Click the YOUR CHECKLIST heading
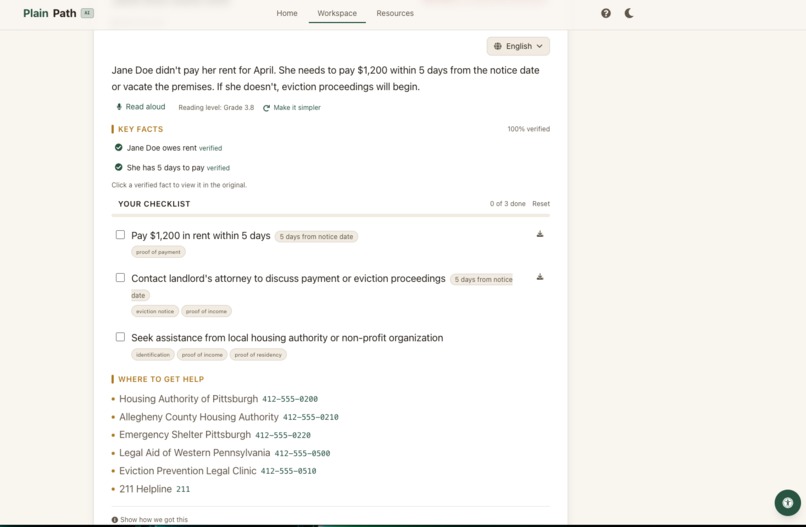The width and height of the screenshot is (806, 527). pyautogui.click(x=154, y=204)
